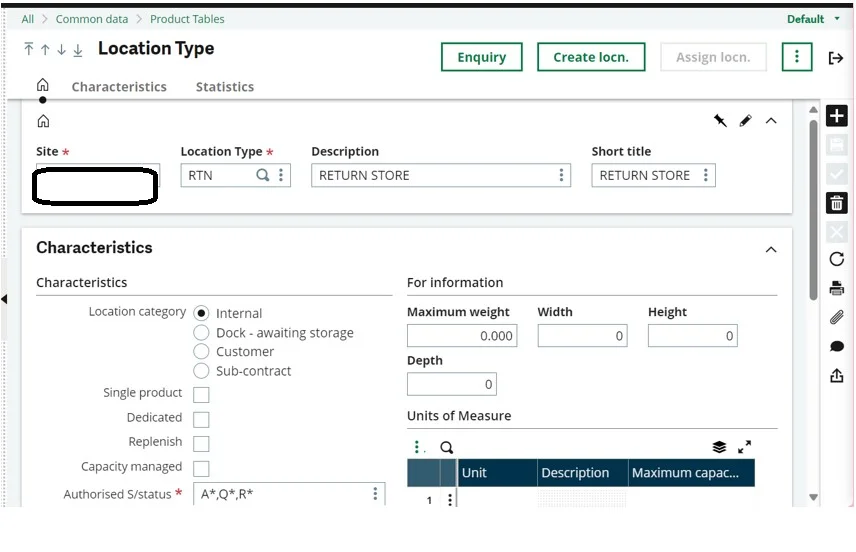Click the Unit column header
The image size is (856, 552).
point(497,473)
